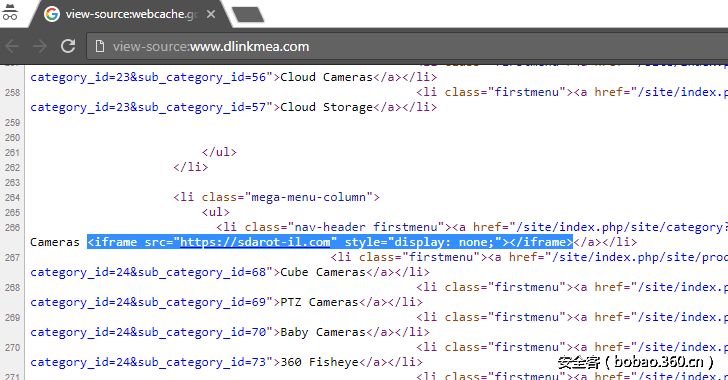Click the word 'Cameras' before the iframe
The width and height of the screenshot is (728, 380).
pos(55,242)
